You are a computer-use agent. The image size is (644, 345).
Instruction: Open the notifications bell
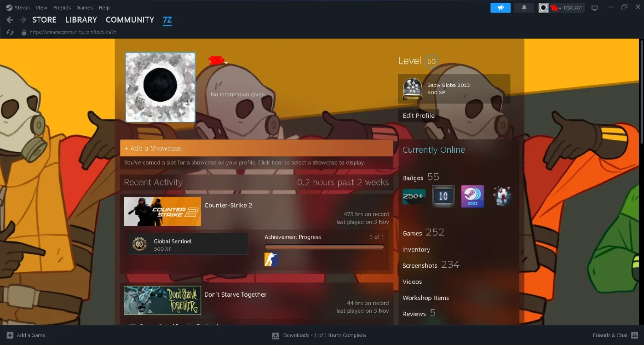[524, 8]
